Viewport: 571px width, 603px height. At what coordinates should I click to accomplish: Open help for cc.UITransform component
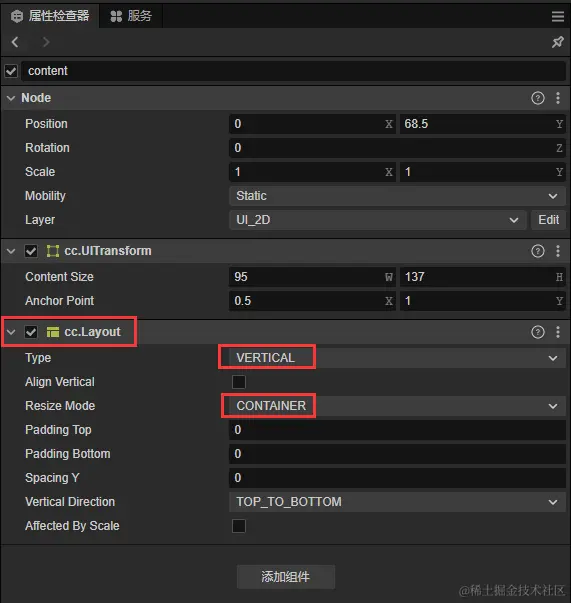538,251
